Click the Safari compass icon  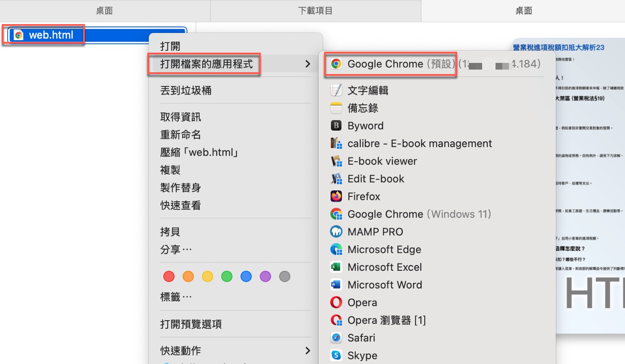coord(336,338)
